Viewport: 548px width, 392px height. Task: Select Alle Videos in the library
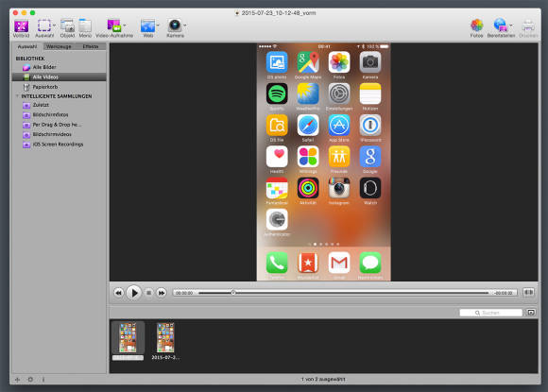coord(60,77)
